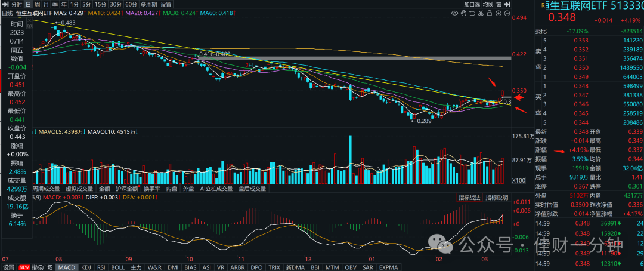
Task: Select the 日 daily period tab
Action: coord(28,5)
